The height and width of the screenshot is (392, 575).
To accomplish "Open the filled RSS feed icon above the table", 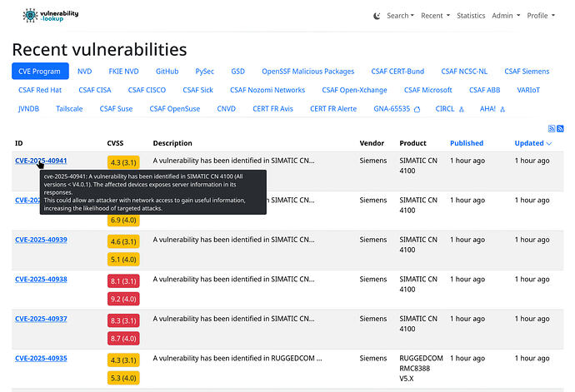I will 561,128.
